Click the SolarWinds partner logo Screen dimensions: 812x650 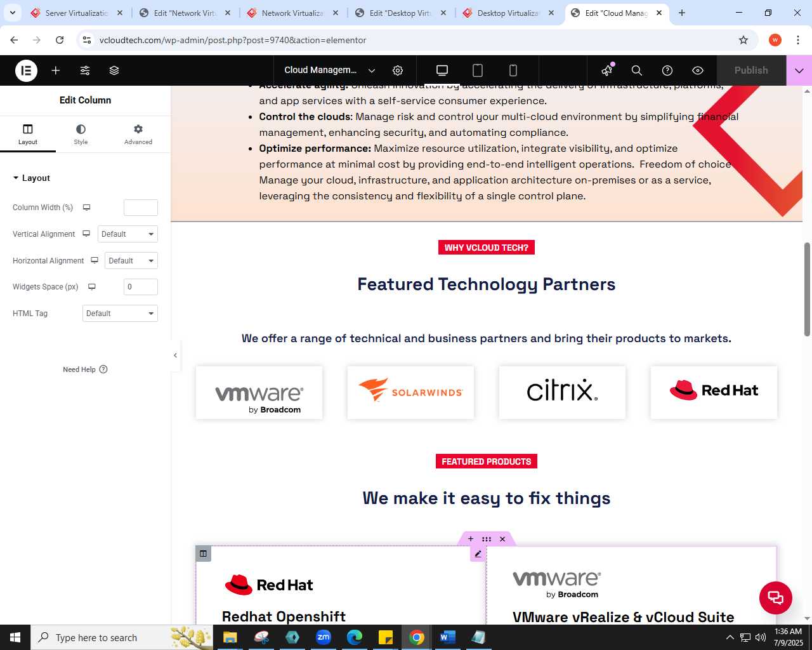(410, 393)
